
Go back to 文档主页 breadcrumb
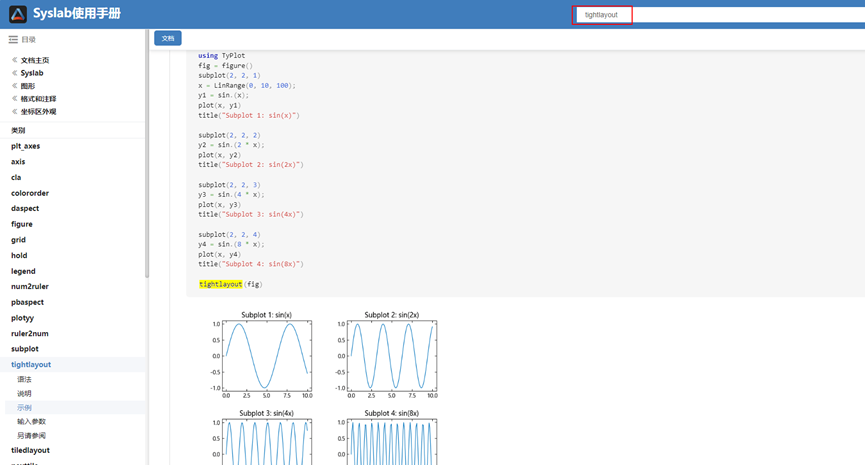point(35,60)
